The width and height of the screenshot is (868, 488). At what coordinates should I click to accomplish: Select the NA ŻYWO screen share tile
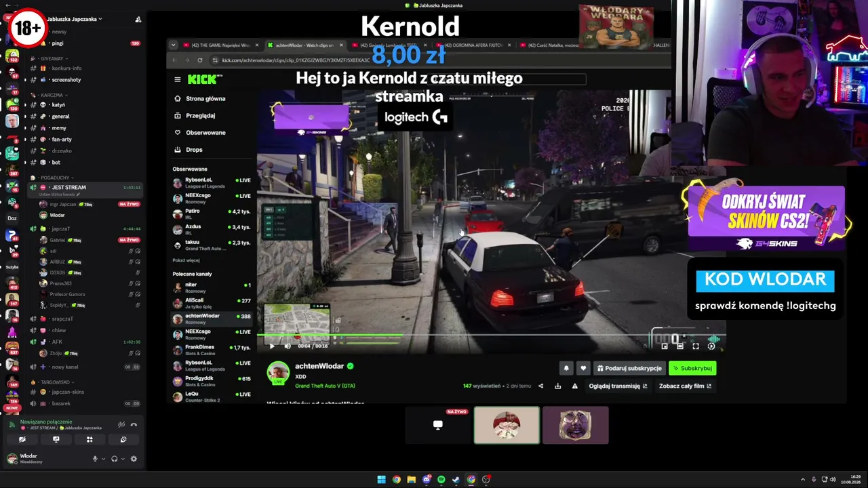pos(438,425)
